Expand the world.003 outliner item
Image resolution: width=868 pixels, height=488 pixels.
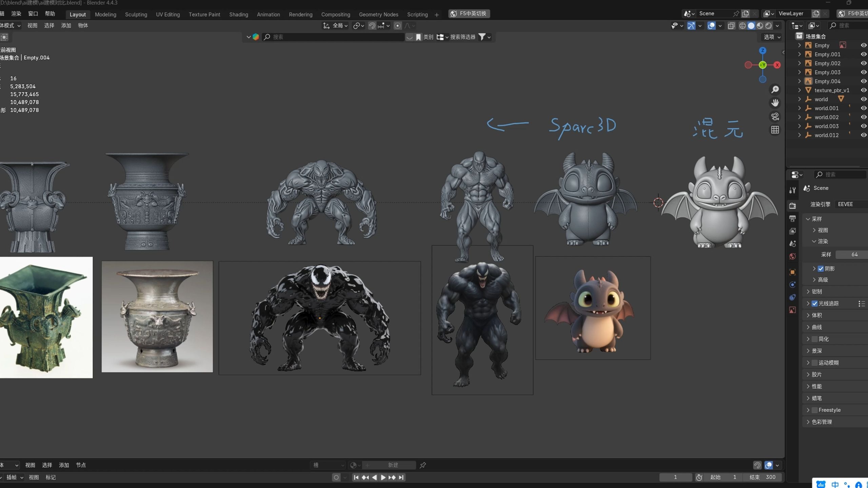tap(800, 126)
